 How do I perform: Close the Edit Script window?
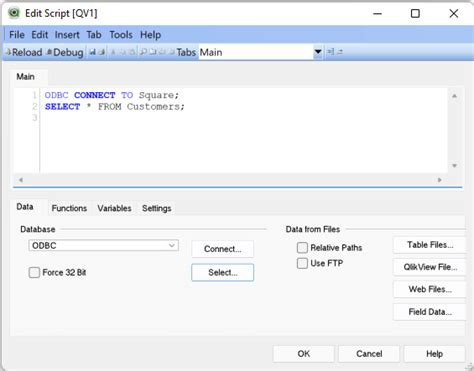click(x=454, y=14)
